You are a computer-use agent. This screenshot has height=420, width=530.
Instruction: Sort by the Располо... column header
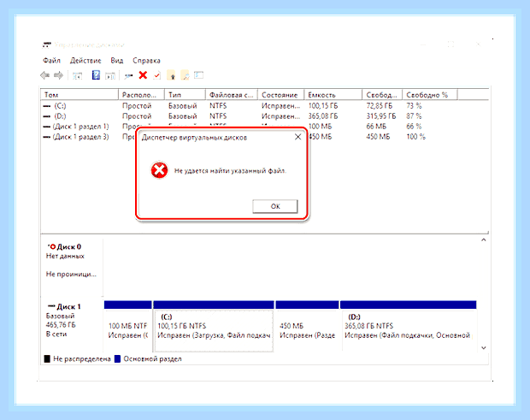click(141, 95)
